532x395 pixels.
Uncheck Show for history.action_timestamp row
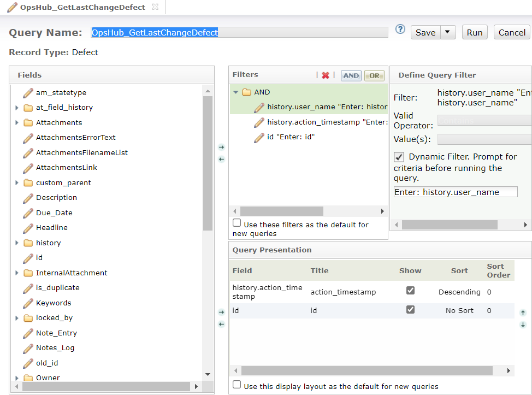coord(410,291)
